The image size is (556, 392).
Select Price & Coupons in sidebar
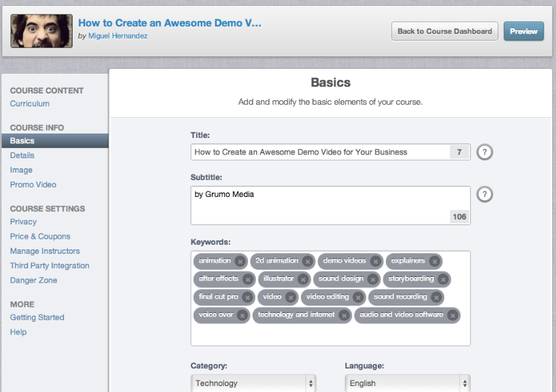(x=40, y=236)
